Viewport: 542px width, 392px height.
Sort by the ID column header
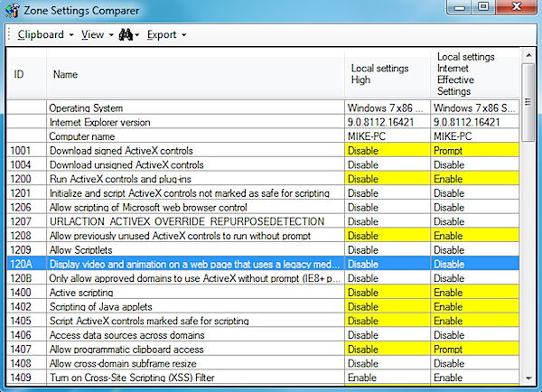click(x=26, y=74)
